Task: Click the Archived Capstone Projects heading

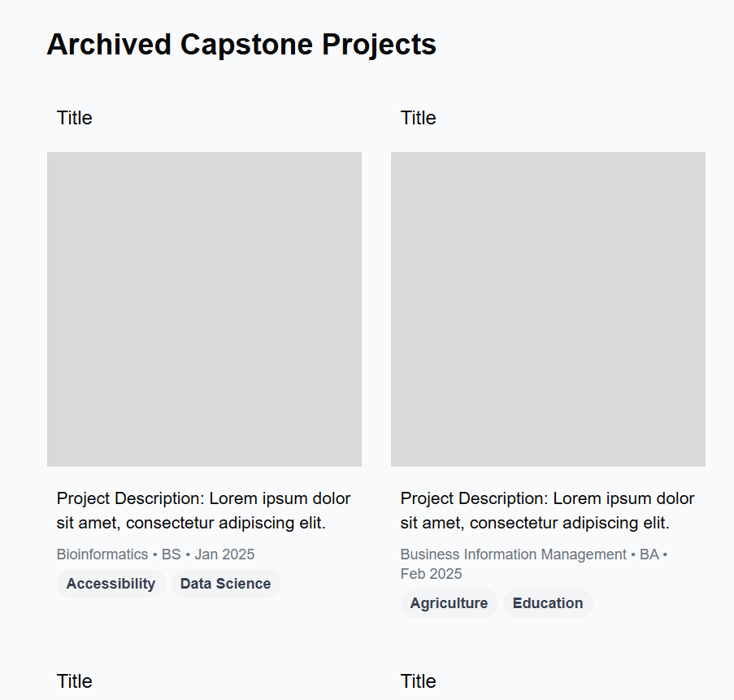Action: pyautogui.click(x=241, y=45)
